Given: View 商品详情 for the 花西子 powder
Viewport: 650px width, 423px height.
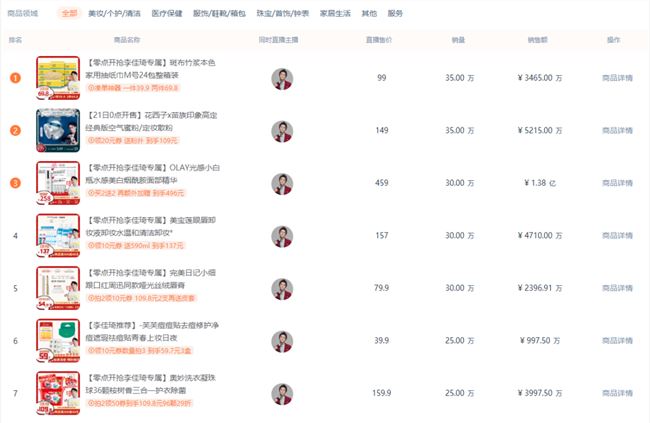Looking at the screenshot, I should pyautogui.click(x=617, y=130).
